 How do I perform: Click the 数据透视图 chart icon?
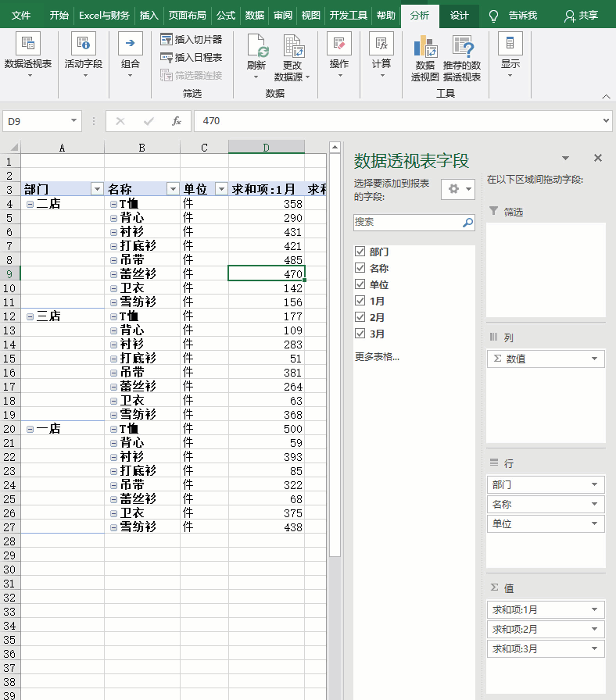(424, 46)
